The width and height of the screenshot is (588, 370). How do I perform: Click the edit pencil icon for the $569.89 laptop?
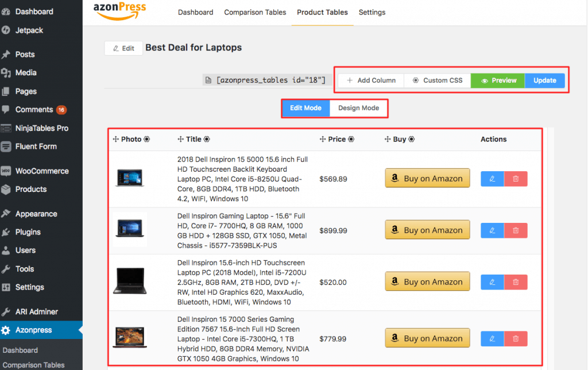[492, 179]
